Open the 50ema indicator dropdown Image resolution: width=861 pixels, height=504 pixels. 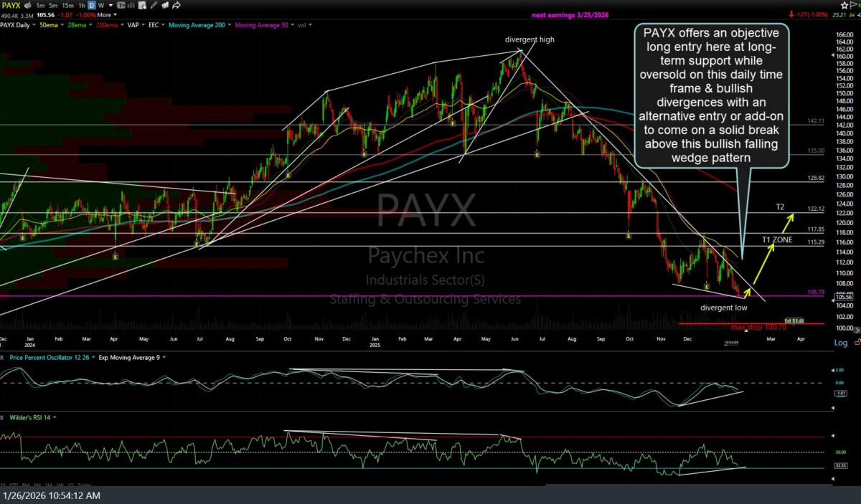(52, 25)
